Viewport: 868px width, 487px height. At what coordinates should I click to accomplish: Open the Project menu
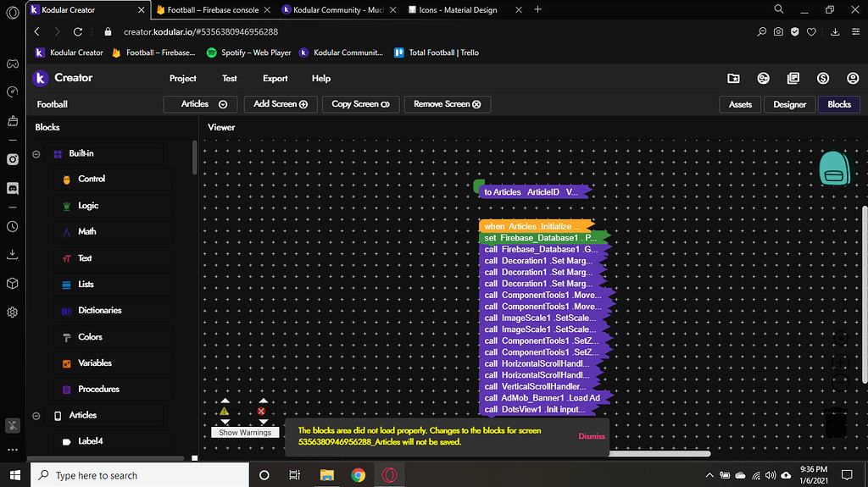pyautogui.click(x=183, y=78)
